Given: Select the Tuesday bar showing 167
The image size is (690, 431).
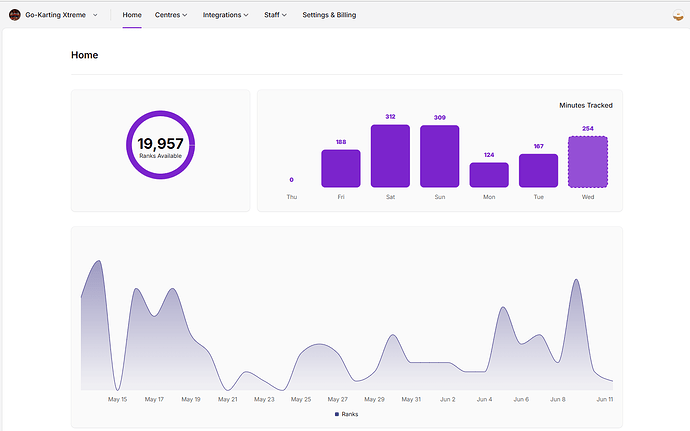Looking at the screenshot, I should 538,170.
